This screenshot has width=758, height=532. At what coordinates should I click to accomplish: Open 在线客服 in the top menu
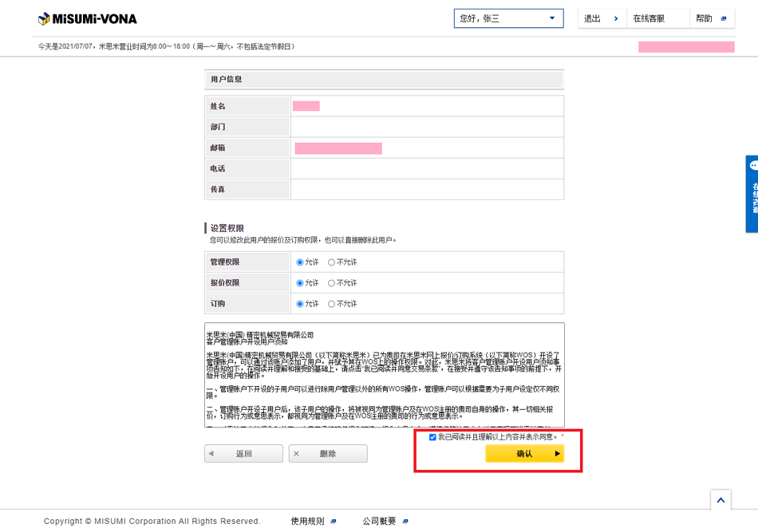[649, 18]
